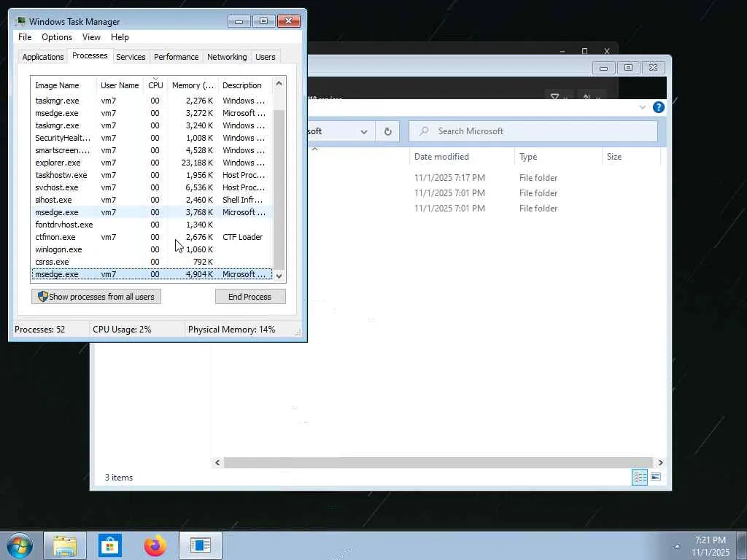Click the Task Manager title bar icon
The image size is (747, 560).
tap(20, 21)
